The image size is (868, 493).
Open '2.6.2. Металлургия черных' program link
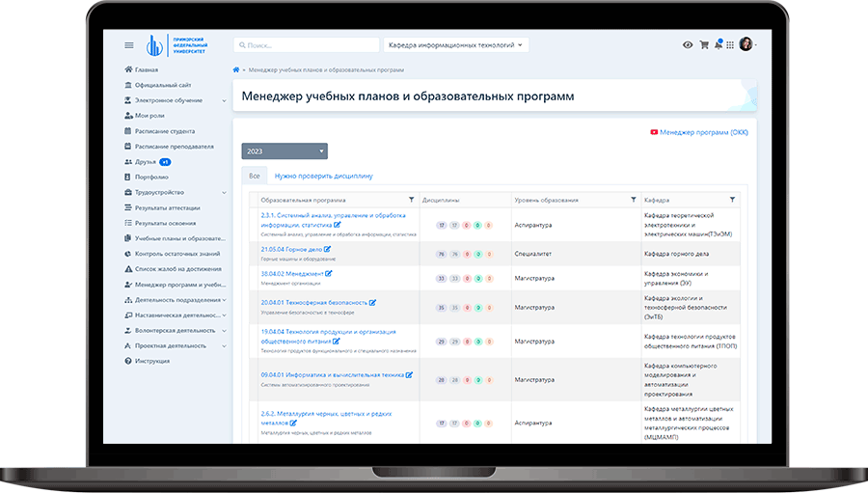tap(326, 418)
